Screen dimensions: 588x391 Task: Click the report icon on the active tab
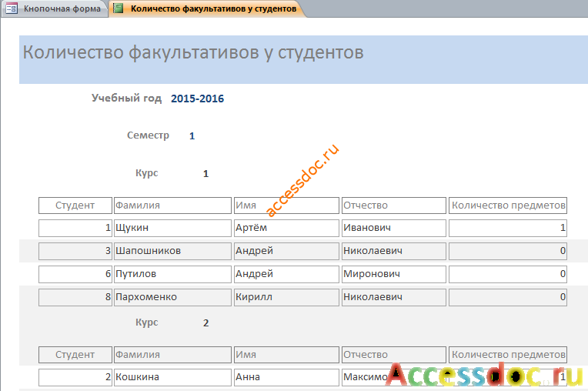[x=118, y=8]
